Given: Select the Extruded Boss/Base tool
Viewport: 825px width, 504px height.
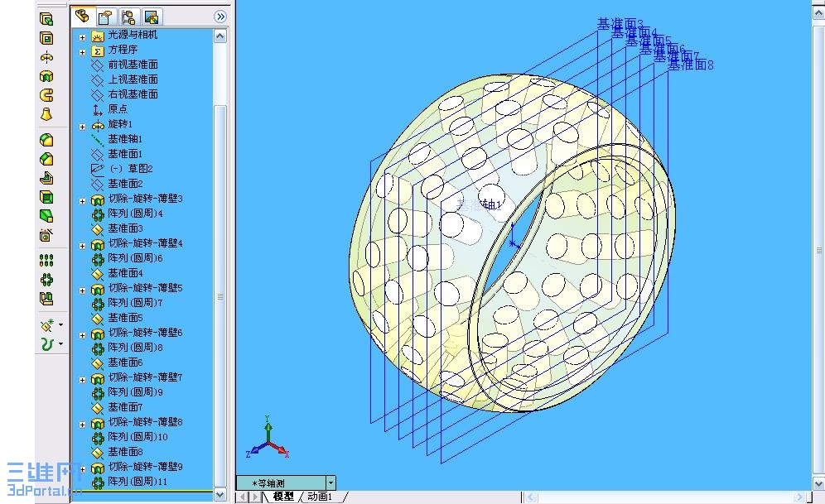Looking at the screenshot, I should (46, 19).
